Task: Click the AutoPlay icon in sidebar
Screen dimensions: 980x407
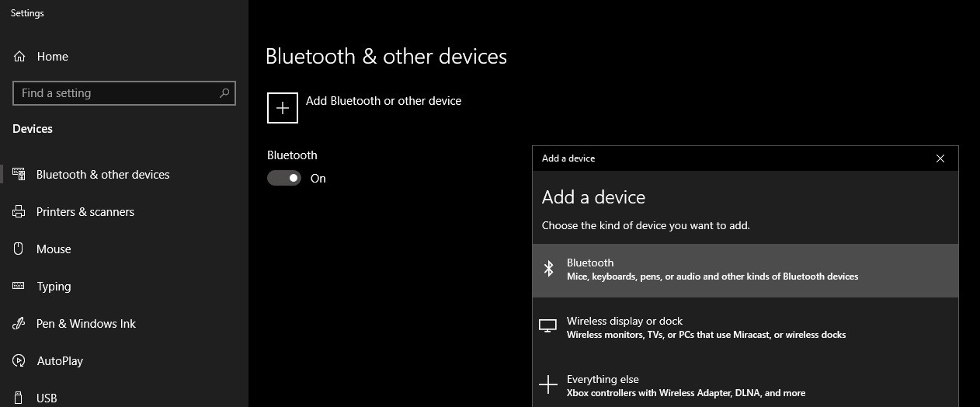Action: point(19,361)
